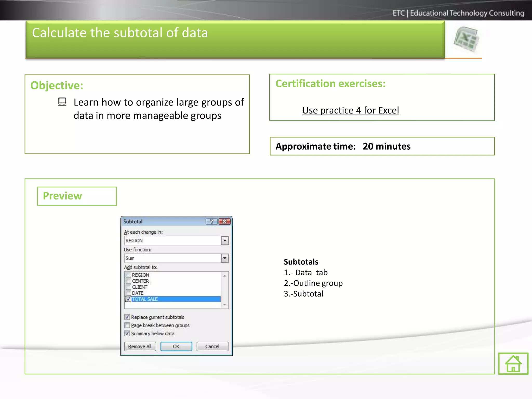
Task: Check the REGION checkbox in subtotal list
Action: 128,275
